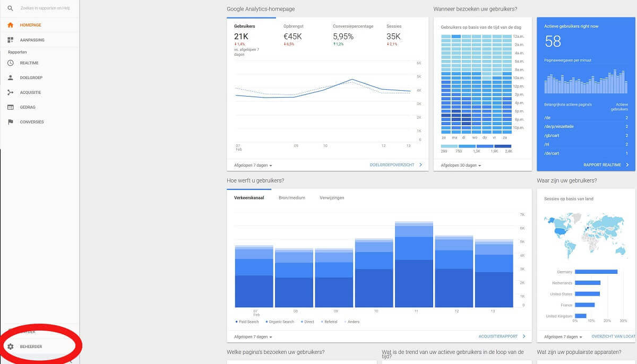Open 'Afgelopen 7 dagen' dropdown under users chart
The image size is (637, 364).
[x=253, y=165]
